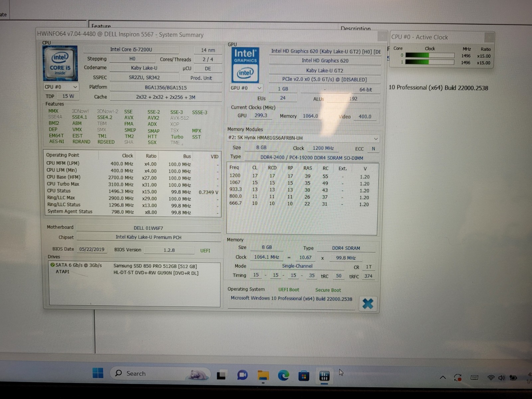The height and width of the screenshot is (399, 532).
Task: Click the UEFI Boot label
Action: (x=289, y=290)
